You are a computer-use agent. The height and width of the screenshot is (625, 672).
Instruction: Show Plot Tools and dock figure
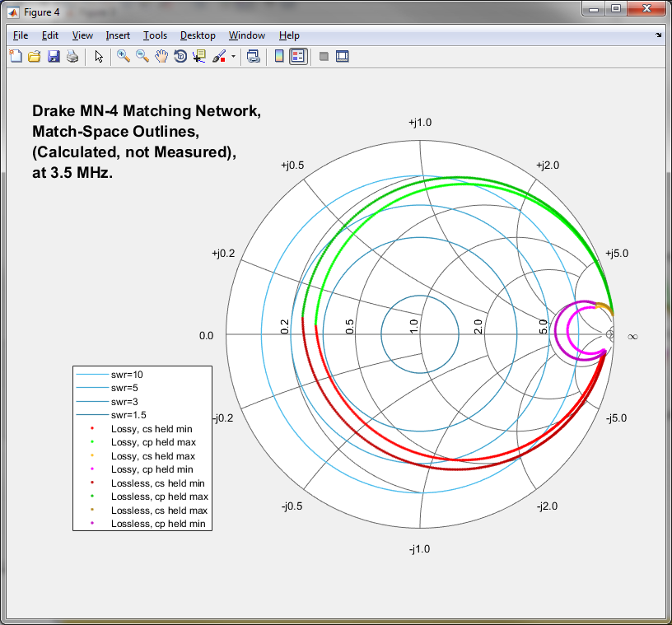click(x=343, y=56)
